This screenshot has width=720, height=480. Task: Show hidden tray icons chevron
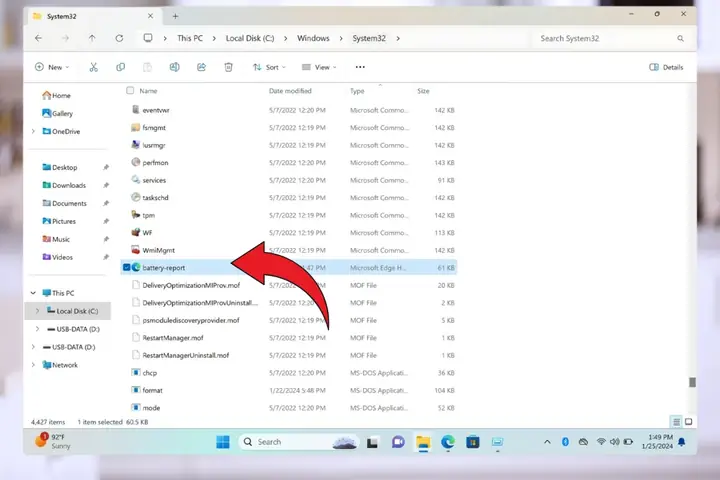(547, 442)
